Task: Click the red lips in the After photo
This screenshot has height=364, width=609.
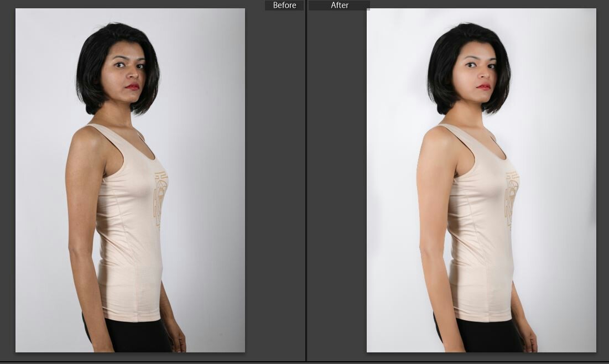Action: (x=483, y=86)
